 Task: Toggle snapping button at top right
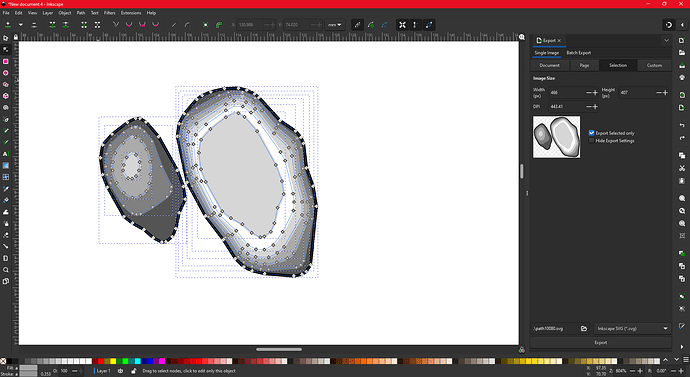click(669, 25)
